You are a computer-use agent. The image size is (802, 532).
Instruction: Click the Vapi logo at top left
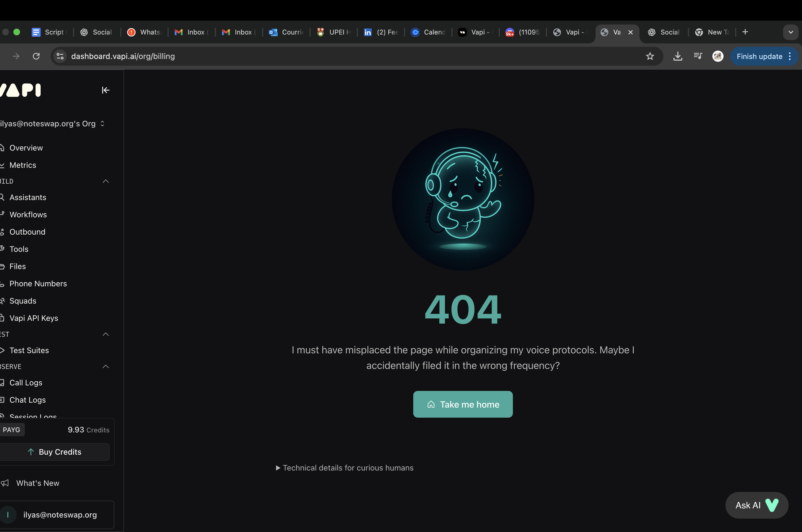[20, 90]
